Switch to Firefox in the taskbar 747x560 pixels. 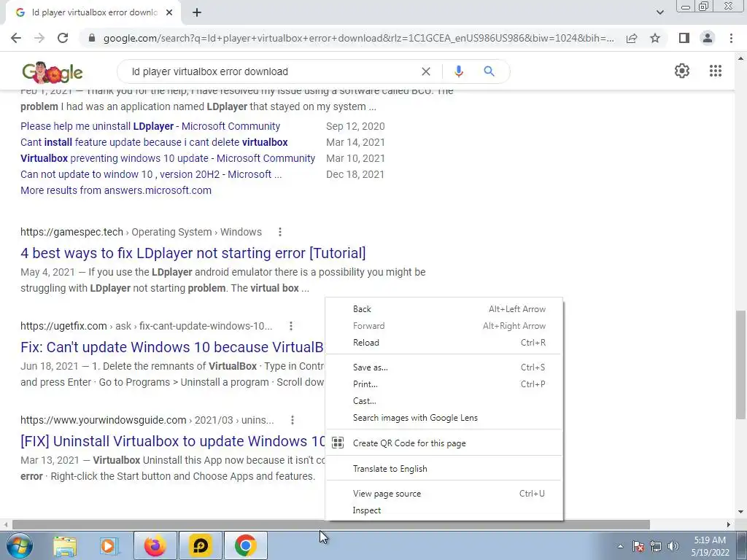155,545
